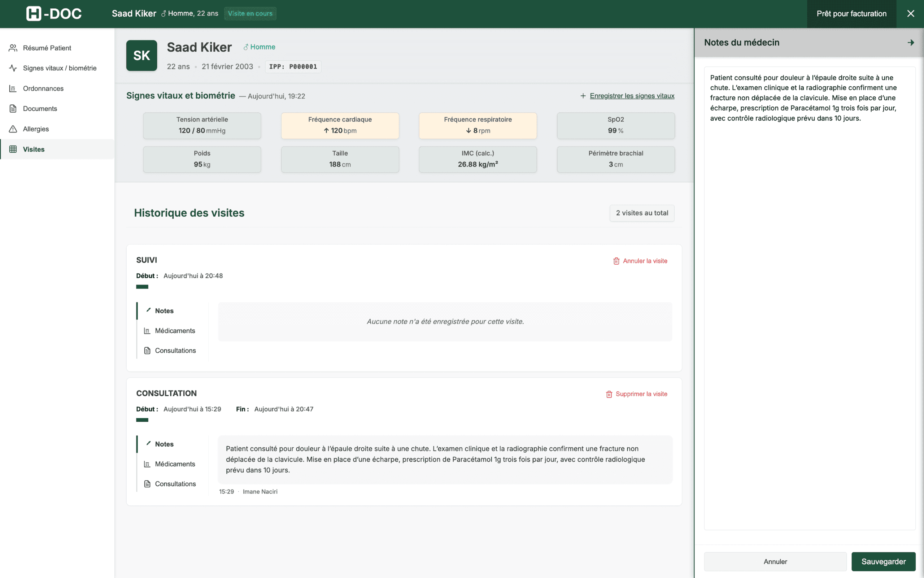
Task: Click the Documents sidebar icon
Action: click(x=13, y=108)
